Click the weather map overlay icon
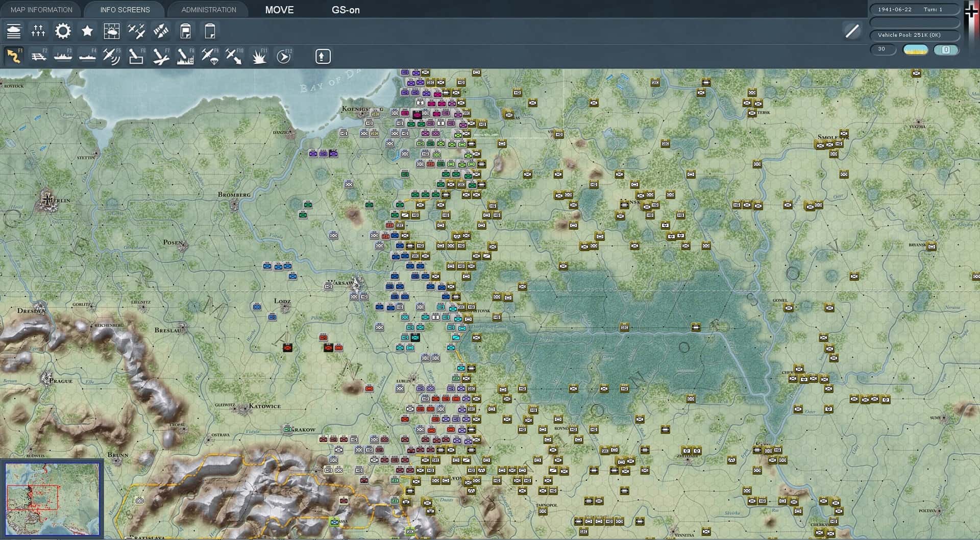The height and width of the screenshot is (540, 980). tap(112, 31)
